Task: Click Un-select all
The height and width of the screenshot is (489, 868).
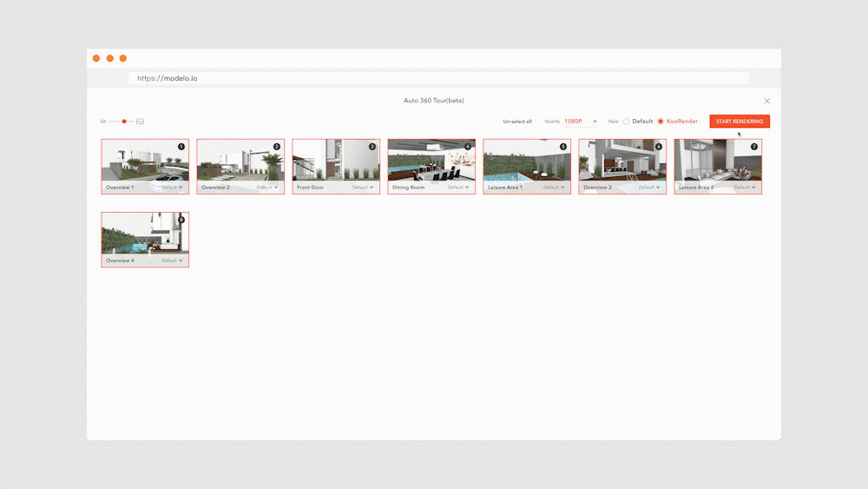Action: (x=517, y=122)
